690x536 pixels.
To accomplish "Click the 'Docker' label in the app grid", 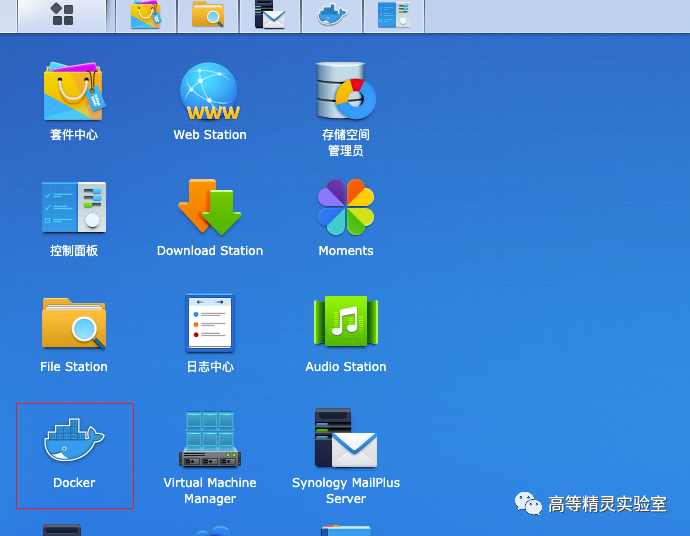I will [x=74, y=483].
